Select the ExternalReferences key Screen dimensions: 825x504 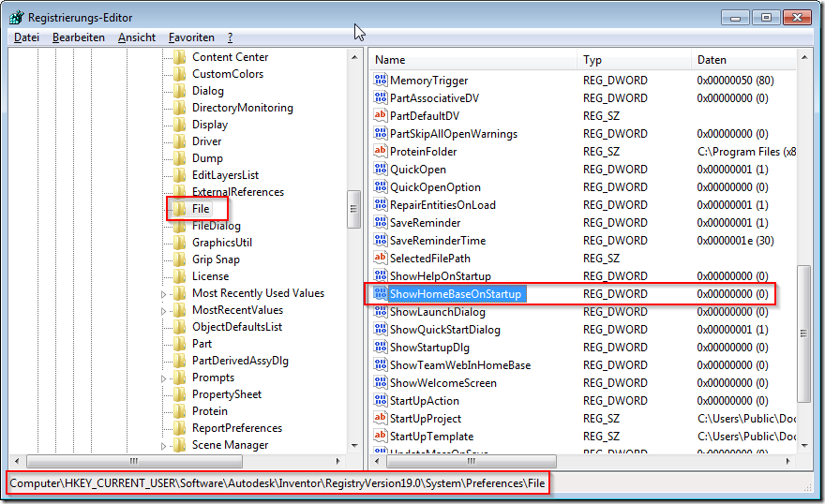[238, 192]
